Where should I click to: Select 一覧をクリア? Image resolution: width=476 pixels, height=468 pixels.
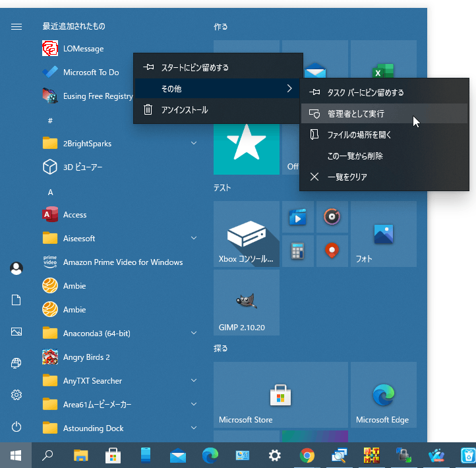(x=384, y=177)
